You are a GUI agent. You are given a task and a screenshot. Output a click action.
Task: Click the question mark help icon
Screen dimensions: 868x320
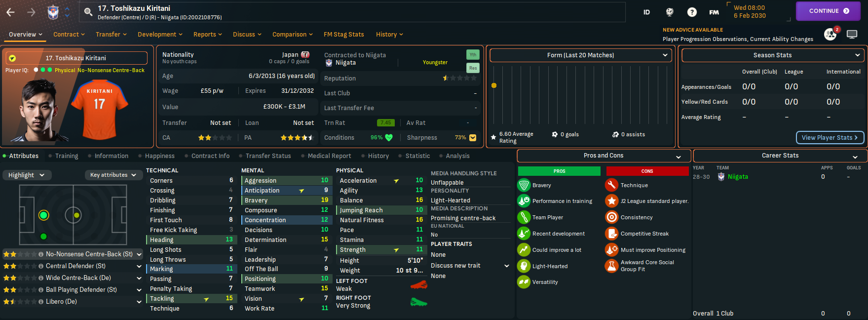692,12
